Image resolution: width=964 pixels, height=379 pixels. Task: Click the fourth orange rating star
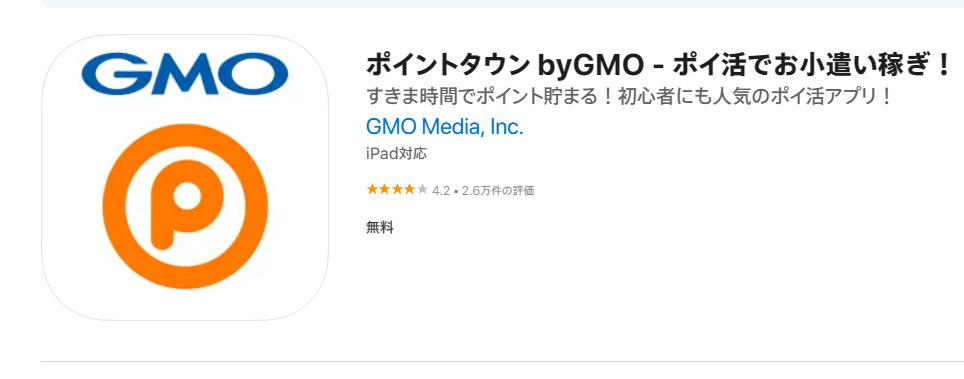[x=409, y=190]
